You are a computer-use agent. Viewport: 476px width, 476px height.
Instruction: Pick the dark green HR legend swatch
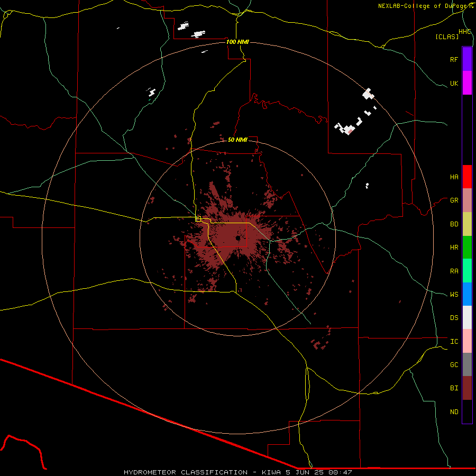467,248
